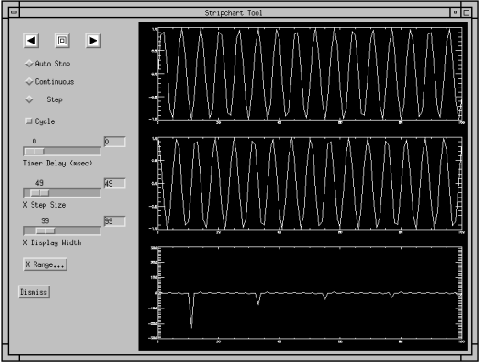Click the Stripchart Tool title bar
Image resolution: width=480 pixels, height=364 pixels.
tap(233, 13)
